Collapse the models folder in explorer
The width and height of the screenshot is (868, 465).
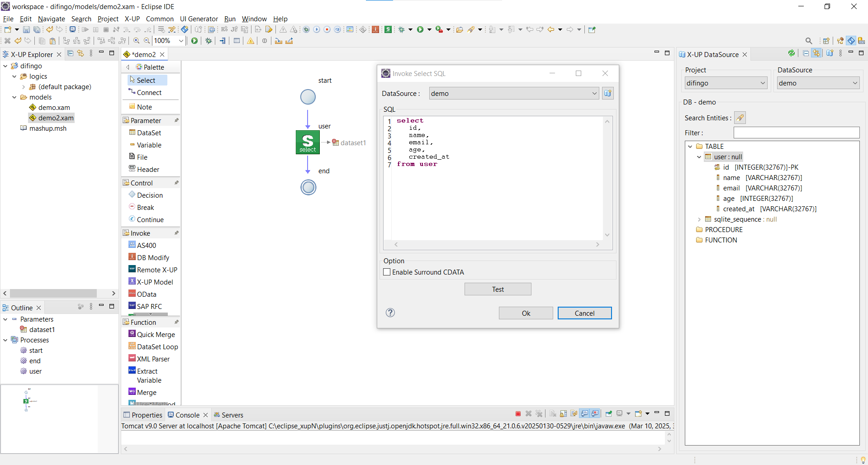coord(14,97)
